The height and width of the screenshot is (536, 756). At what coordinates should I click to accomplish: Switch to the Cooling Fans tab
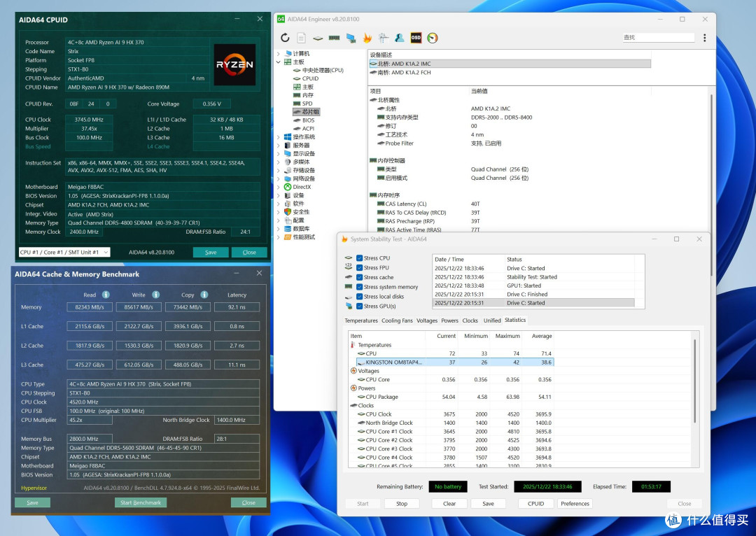398,320
